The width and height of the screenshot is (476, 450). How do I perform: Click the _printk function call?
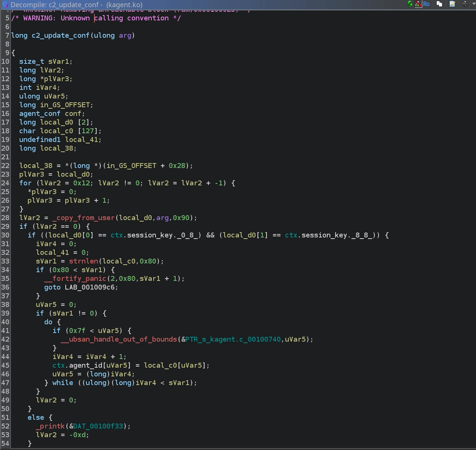(51, 426)
